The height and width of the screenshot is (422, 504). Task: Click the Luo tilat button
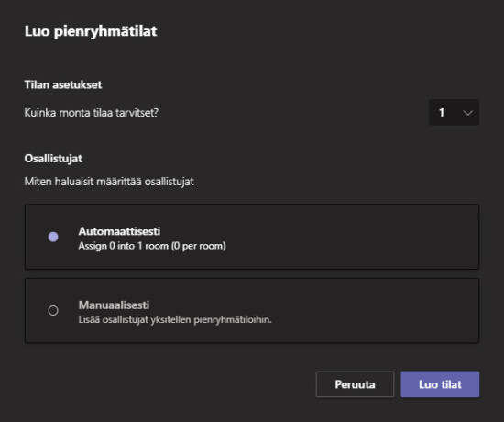tap(440, 384)
